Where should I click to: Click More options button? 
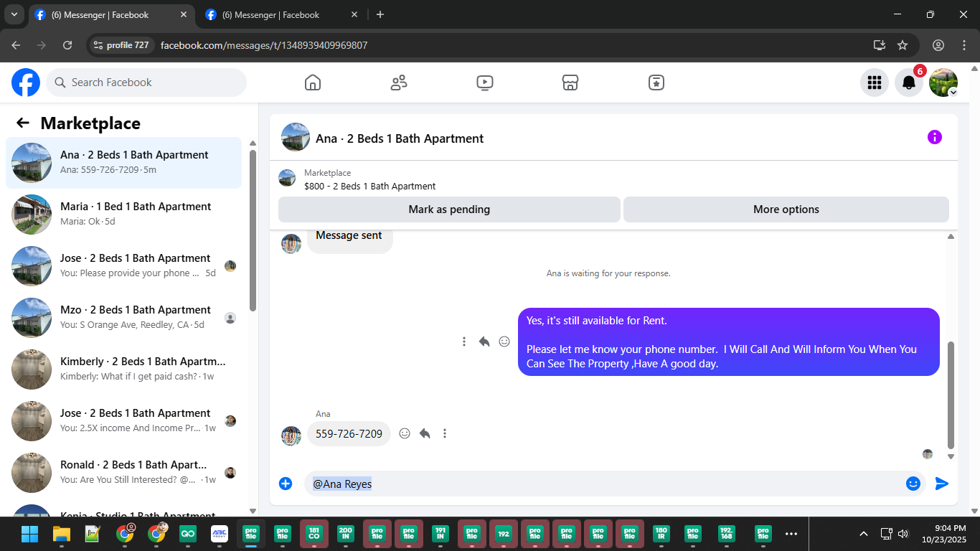(x=786, y=209)
